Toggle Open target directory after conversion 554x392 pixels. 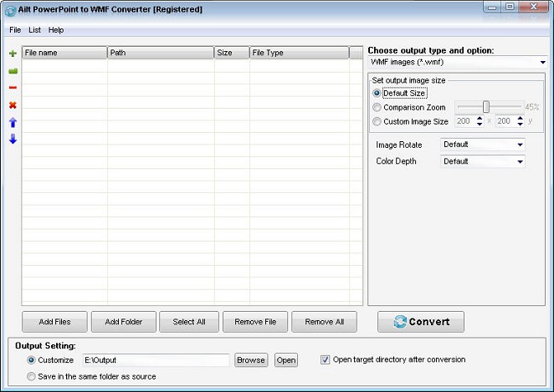coord(325,359)
